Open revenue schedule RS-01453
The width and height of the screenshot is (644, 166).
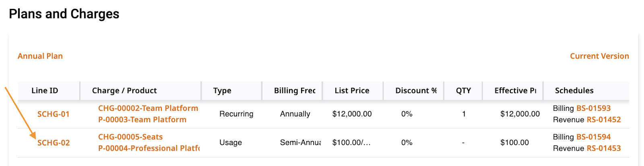pyautogui.click(x=604, y=148)
